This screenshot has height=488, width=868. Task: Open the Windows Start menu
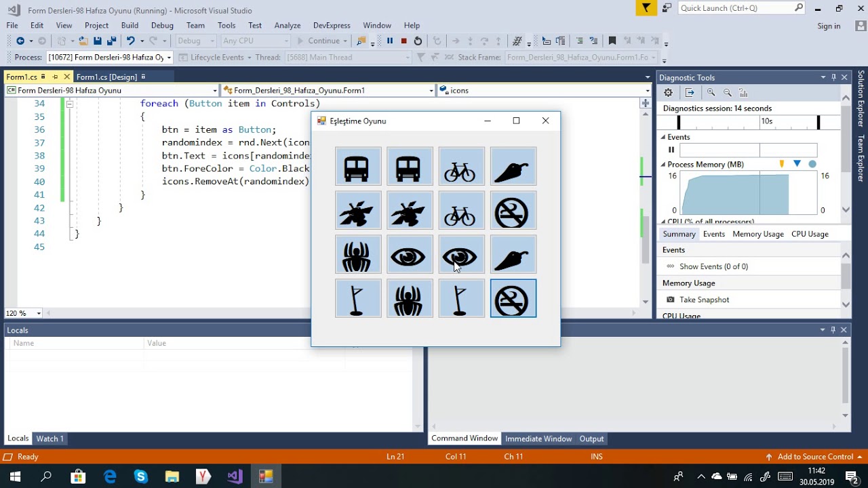click(15, 476)
